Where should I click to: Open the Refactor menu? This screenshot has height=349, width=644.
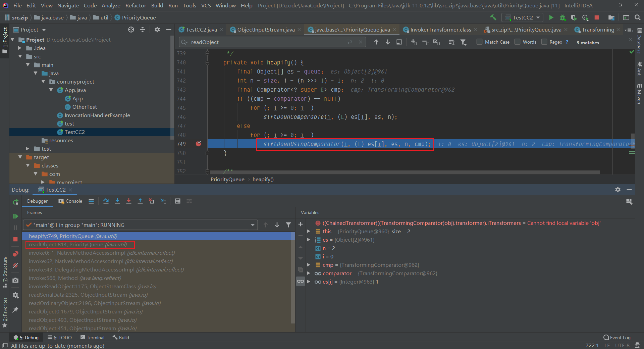pyautogui.click(x=136, y=5)
